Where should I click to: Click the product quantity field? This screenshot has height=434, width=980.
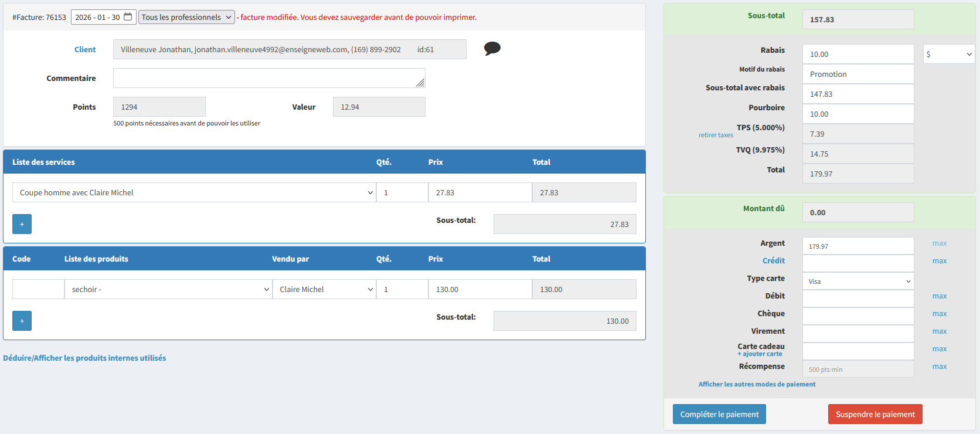402,289
